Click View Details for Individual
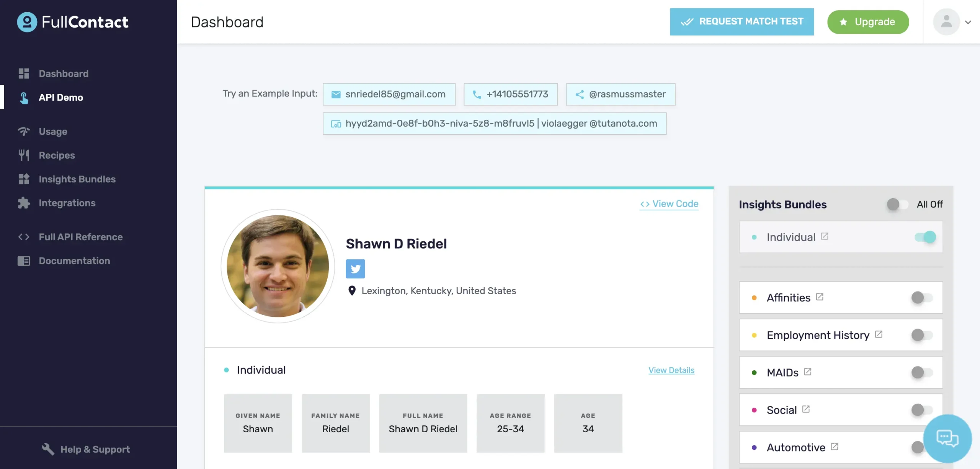Screen dimensions: 980x469 [x=671, y=370]
